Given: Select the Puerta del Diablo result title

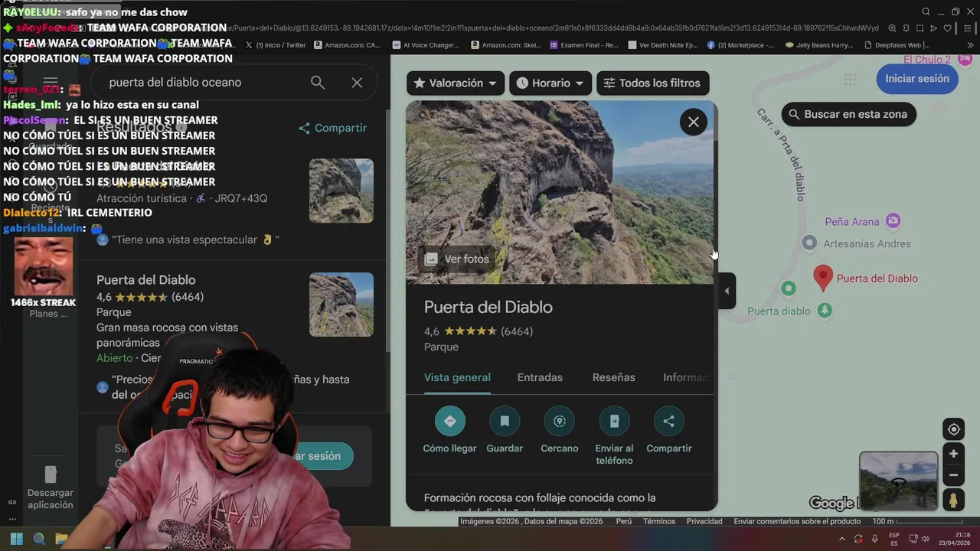Looking at the screenshot, I should click(145, 280).
